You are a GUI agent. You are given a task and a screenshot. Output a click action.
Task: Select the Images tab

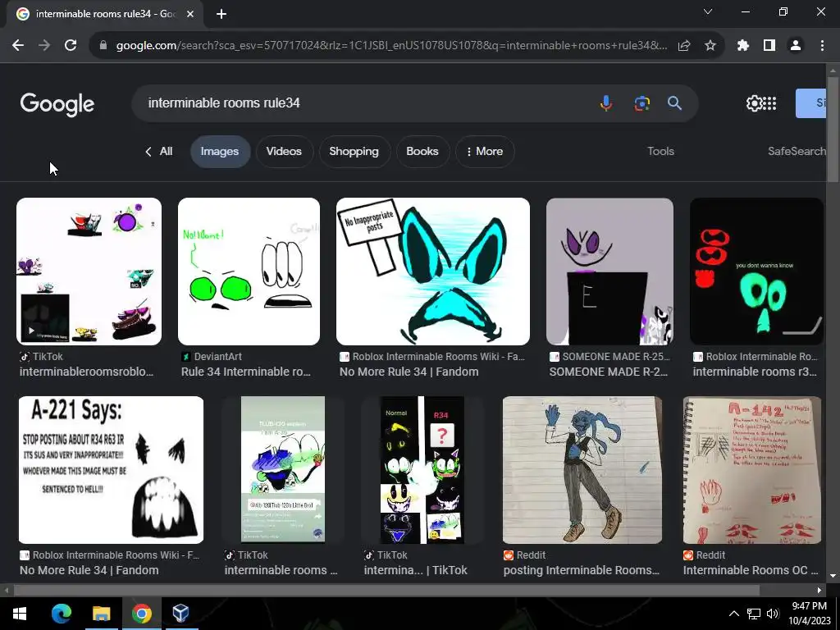coord(220,152)
